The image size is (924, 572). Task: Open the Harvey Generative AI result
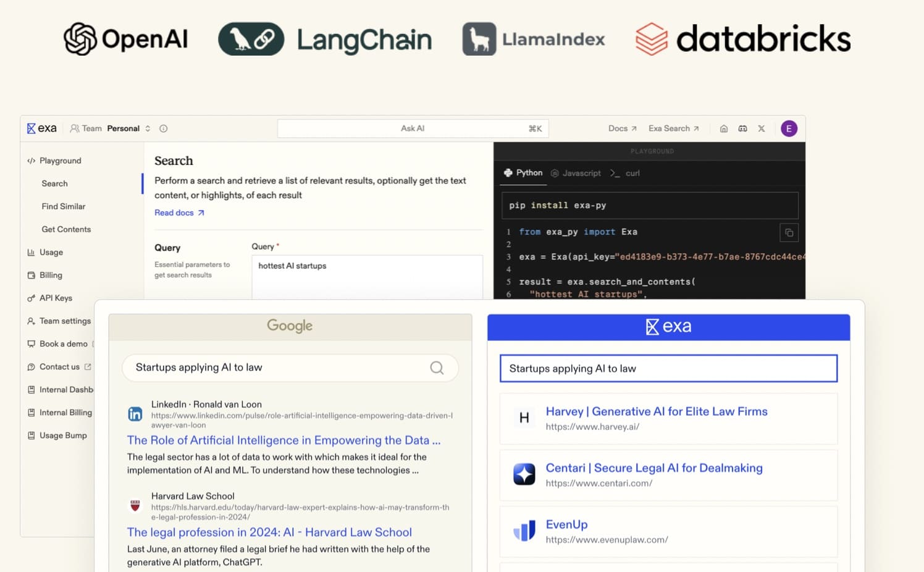click(x=657, y=411)
